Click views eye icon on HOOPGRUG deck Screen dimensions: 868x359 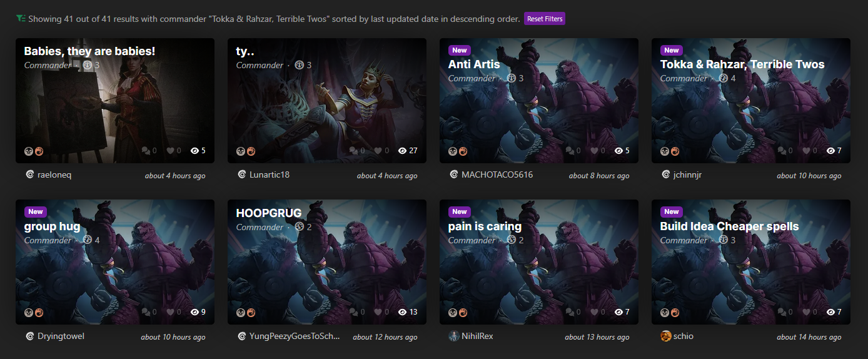402,312
